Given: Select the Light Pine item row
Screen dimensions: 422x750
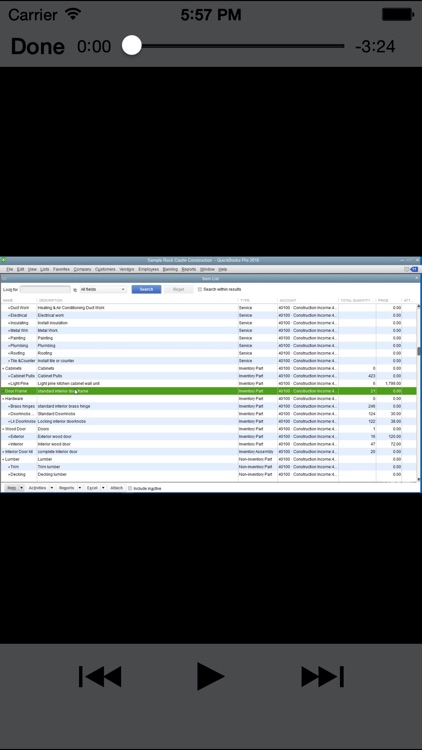Looking at the screenshot, I should [208, 384].
